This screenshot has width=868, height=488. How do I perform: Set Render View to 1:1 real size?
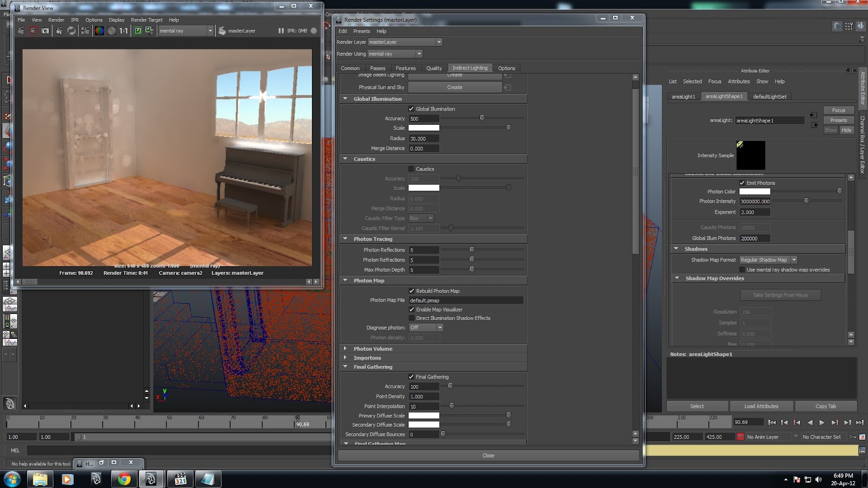point(124,31)
